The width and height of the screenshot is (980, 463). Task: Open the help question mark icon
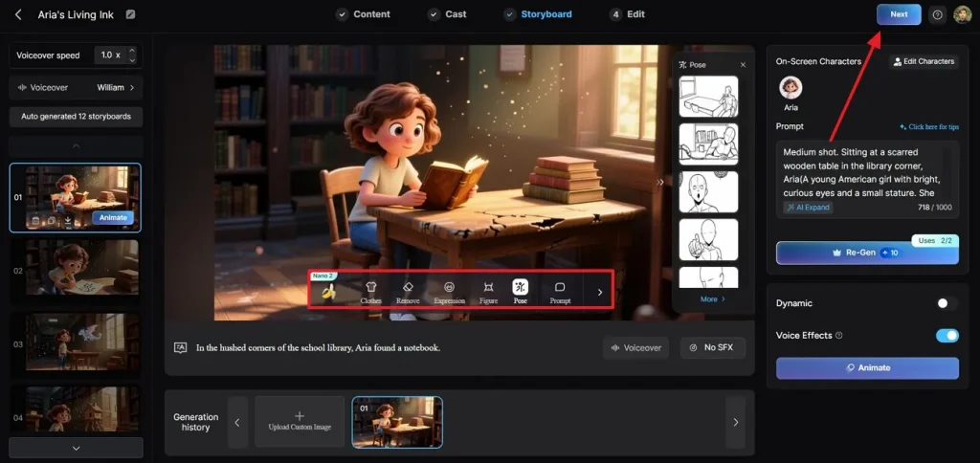point(937,15)
